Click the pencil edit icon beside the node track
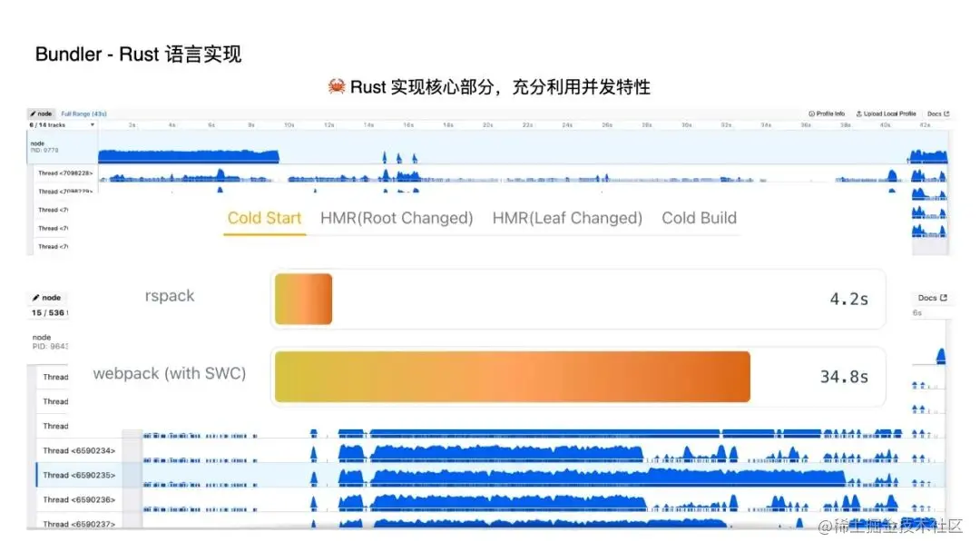Viewport: 980px width, 552px height. tap(34, 113)
